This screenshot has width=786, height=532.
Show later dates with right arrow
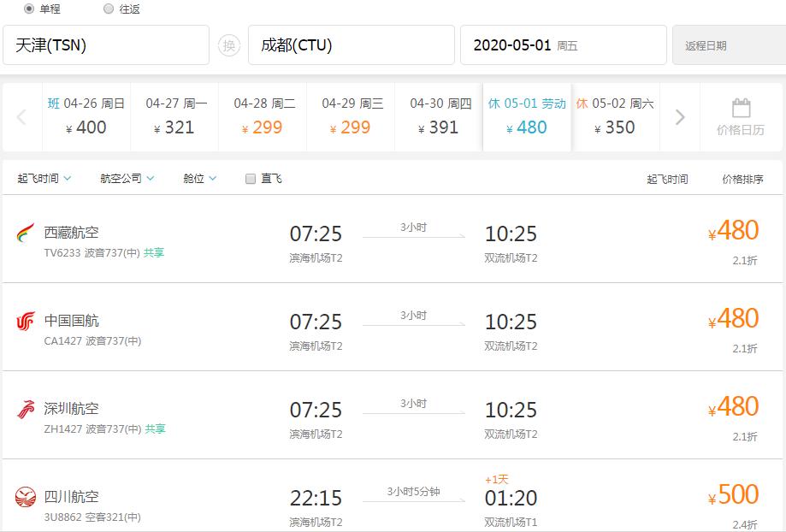click(x=680, y=117)
